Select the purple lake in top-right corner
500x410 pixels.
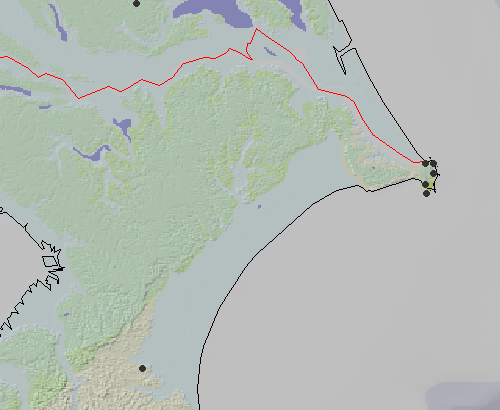(x=293, y=13)
